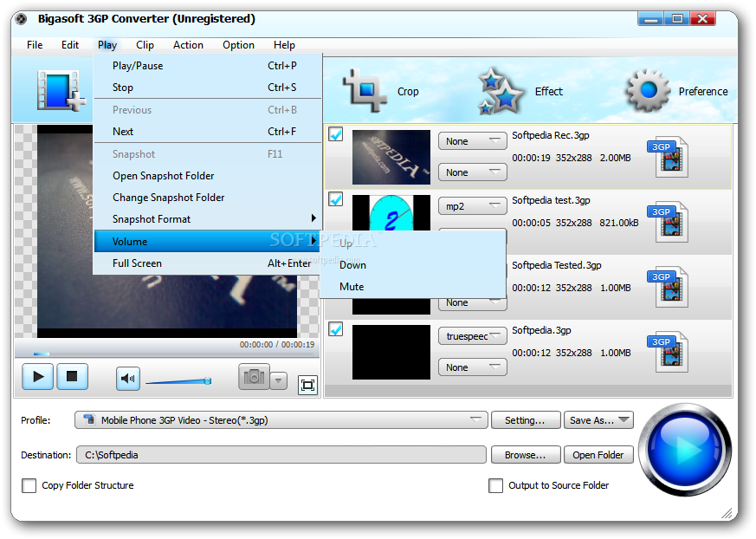Mute audio using the speaker icon
Image resolution: width=756 pixels, height=539 pixels.
point(128,379)
